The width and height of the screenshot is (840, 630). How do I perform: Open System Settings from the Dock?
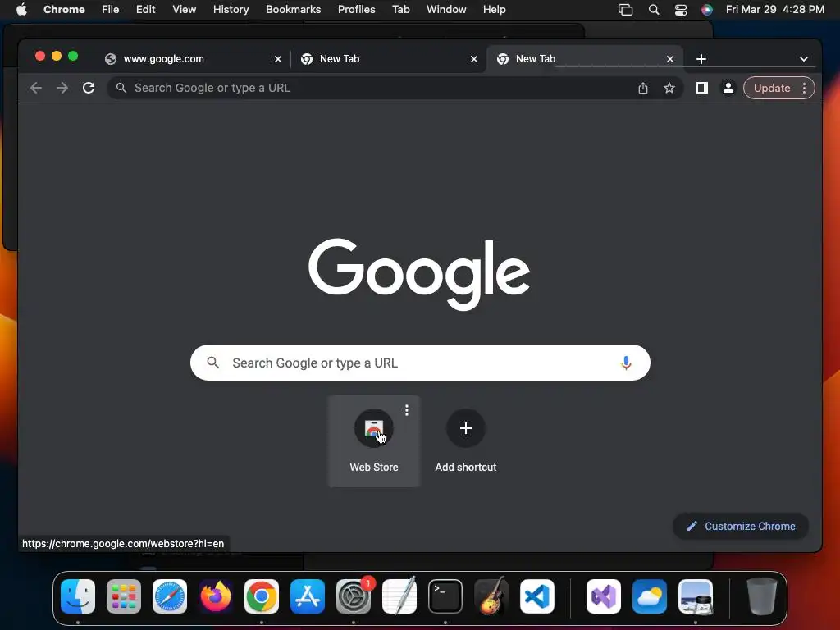click(x=354, y=596)
